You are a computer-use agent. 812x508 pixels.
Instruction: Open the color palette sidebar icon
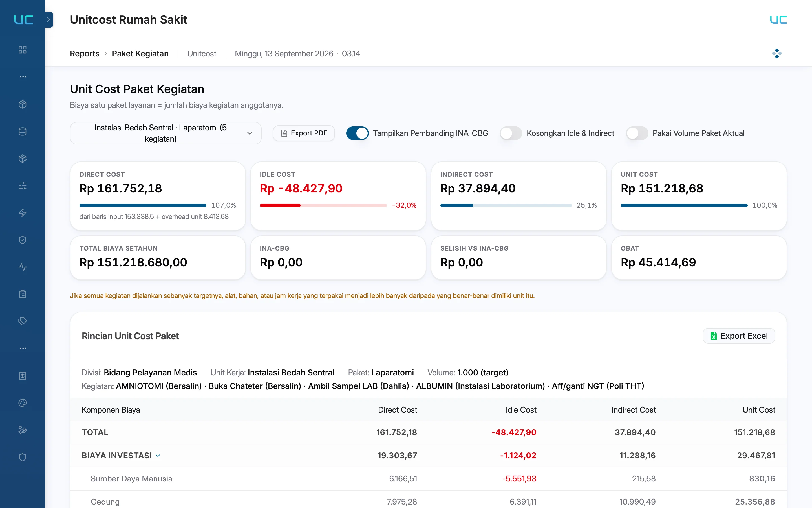click(x=23, y=403)
